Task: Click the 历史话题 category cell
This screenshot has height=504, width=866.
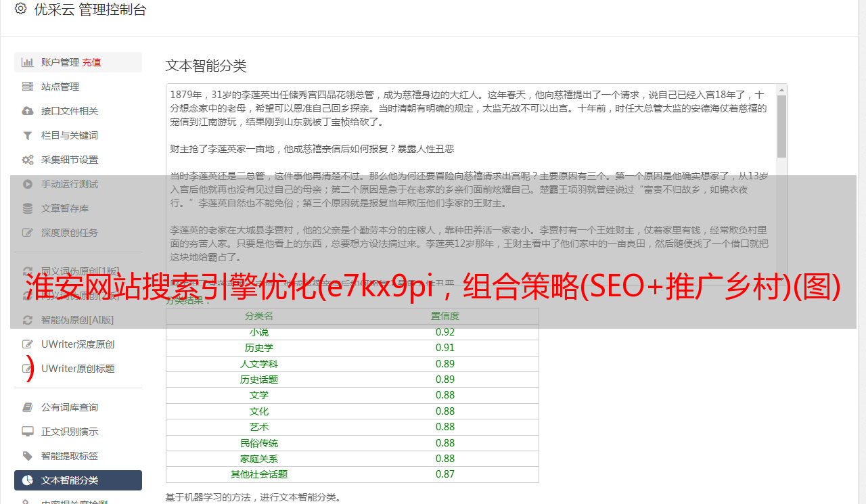Action: (259, 380)
